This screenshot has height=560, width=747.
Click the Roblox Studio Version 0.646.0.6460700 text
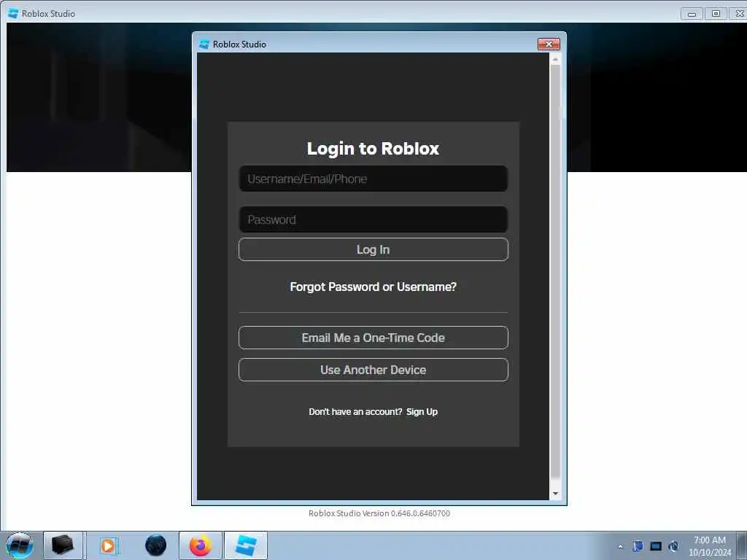[379, 513]
